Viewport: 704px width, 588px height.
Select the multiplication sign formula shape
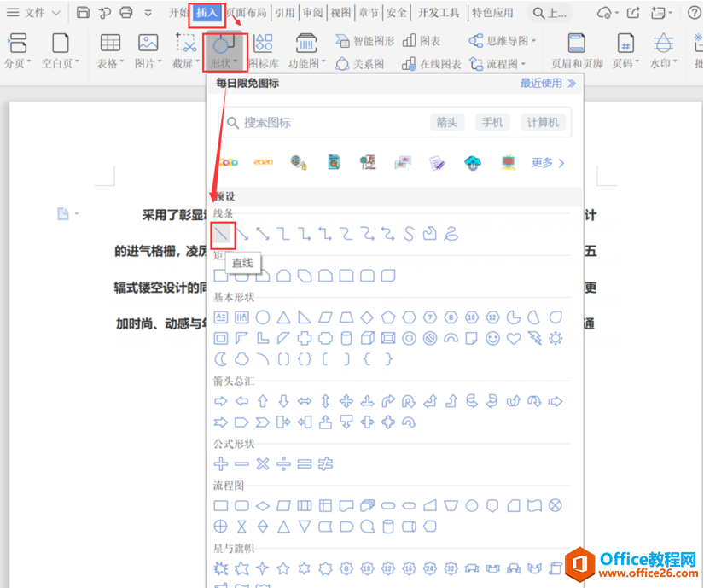[x=263, y=463]
